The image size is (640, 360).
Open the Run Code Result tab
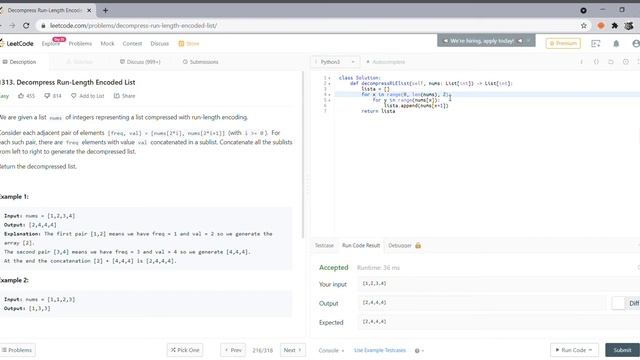point(361,245)
